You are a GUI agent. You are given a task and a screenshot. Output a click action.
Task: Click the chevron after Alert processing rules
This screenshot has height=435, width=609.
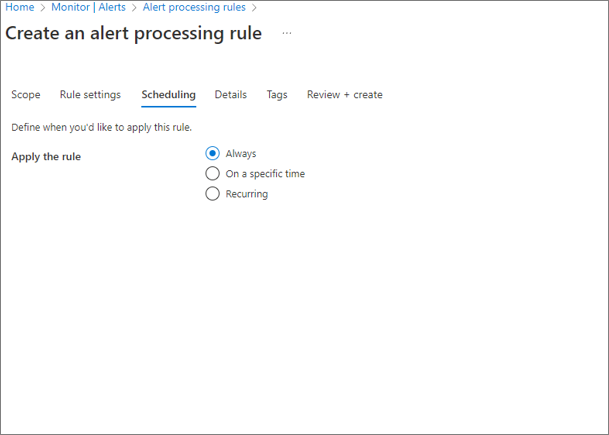pos(254,8)
